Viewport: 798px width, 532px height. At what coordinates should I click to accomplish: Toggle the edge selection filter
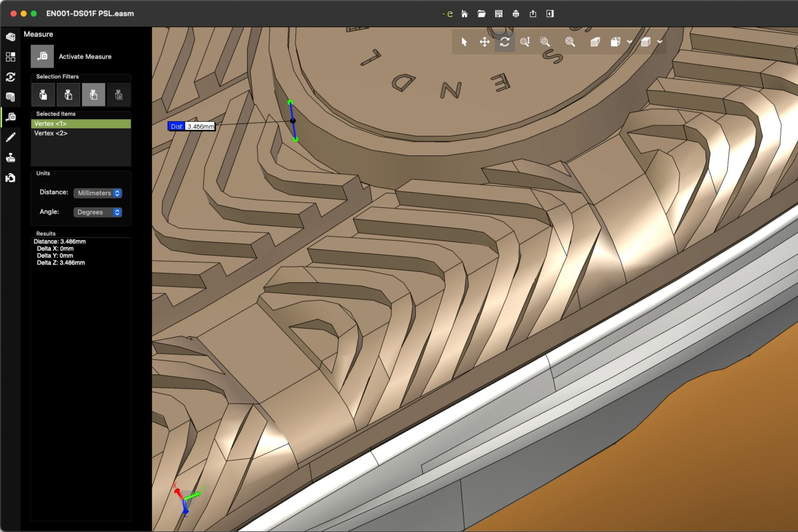click(68, 94)
